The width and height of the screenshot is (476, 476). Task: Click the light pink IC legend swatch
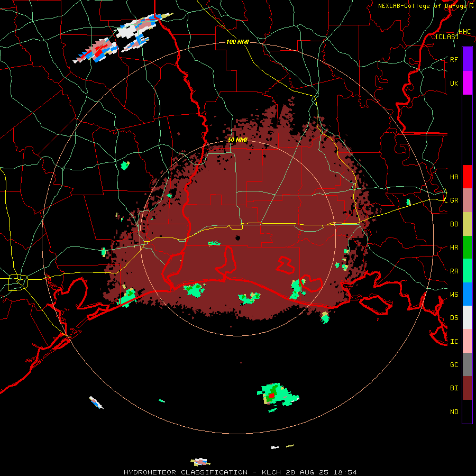(467, 341)
